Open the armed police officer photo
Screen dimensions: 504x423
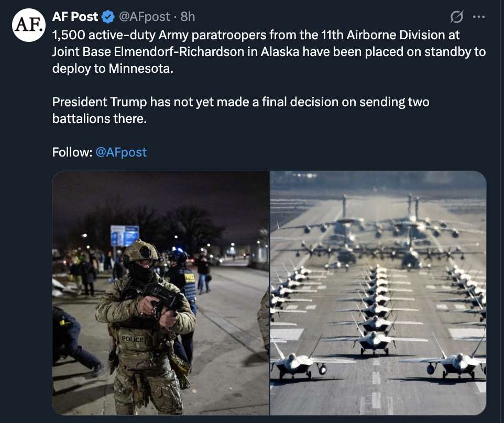[160, 293]
